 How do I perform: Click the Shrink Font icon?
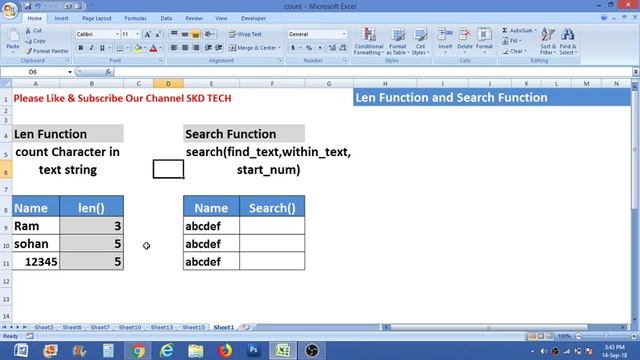tap(158, 34)
